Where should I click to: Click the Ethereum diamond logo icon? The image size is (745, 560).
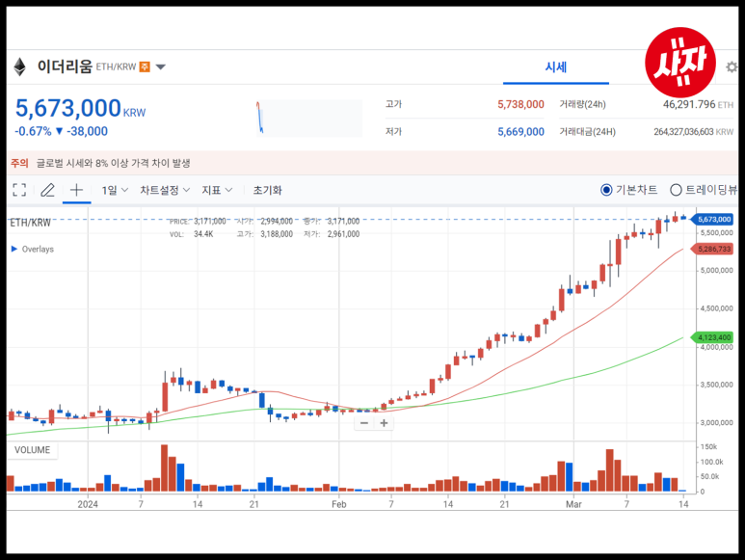click(x=20, y=67)
